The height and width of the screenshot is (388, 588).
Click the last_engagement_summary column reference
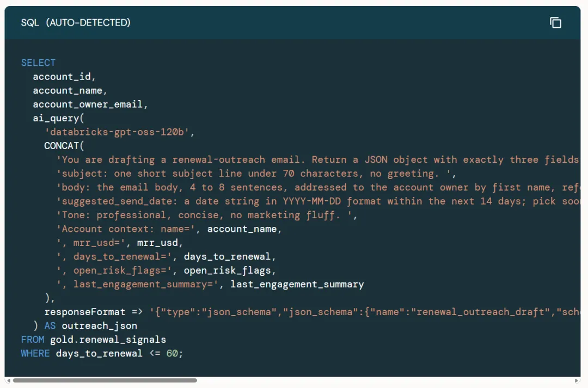[x=297, y=284]
